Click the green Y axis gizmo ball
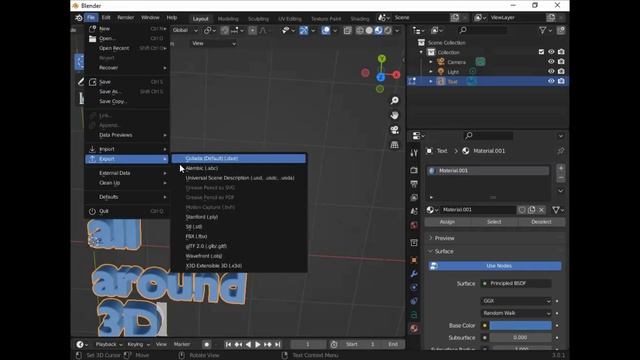640x360 pixels. (382, 59)
